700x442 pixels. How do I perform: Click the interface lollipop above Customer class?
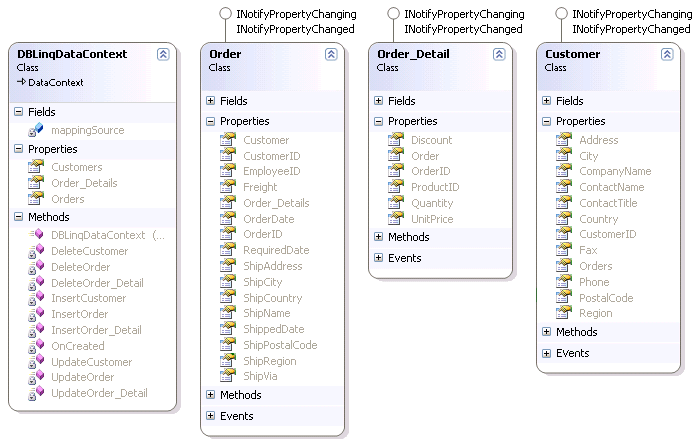pos(560,15)
